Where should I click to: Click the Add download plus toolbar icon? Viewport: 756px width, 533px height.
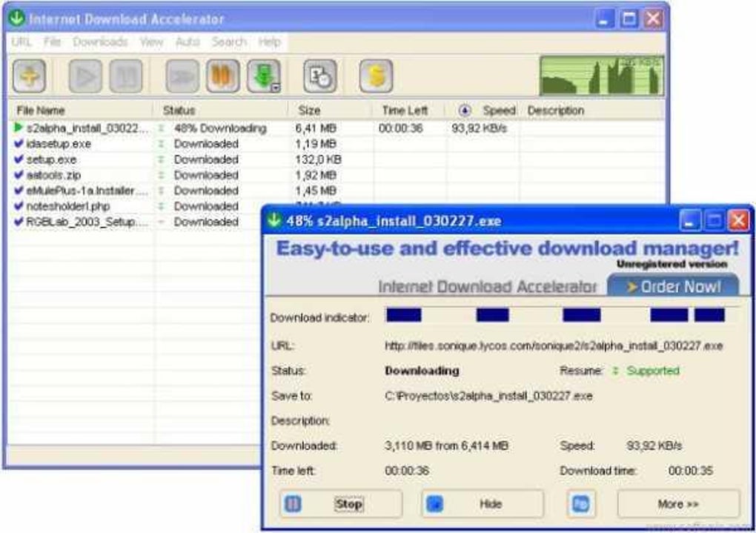coord(30,76)
